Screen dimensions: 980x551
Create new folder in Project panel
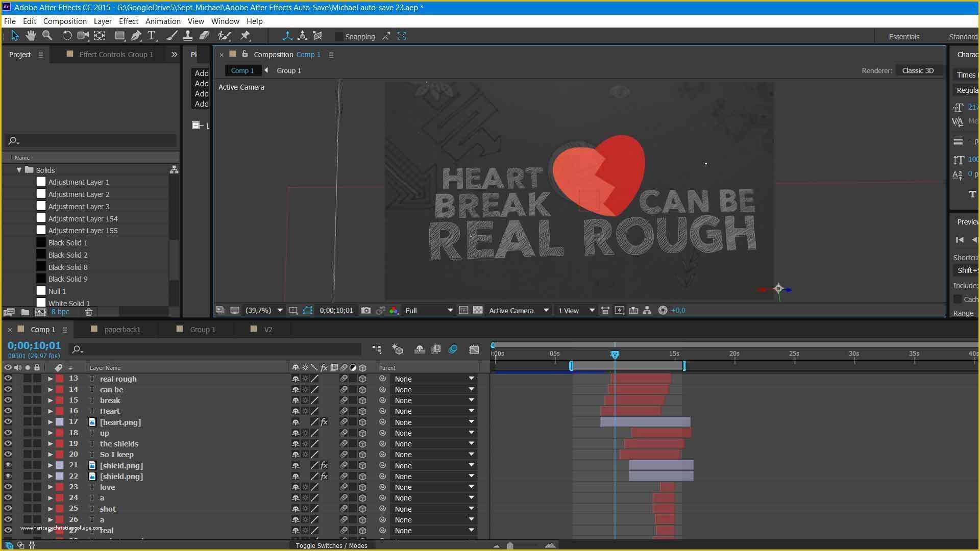pos(25,312)
